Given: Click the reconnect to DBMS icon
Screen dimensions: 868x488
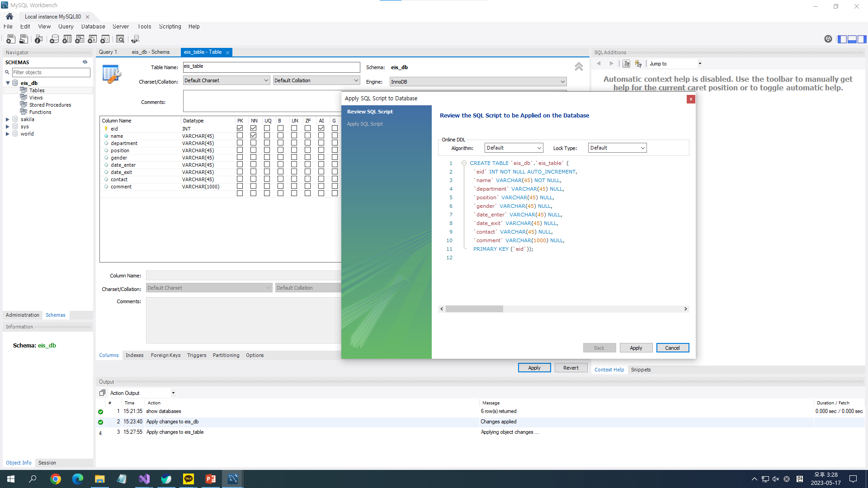Looking at the screenshot, I should click(135, 39).
